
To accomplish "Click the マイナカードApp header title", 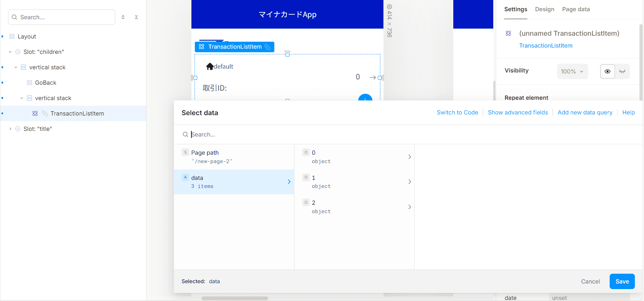I will [x=287, y=14].
